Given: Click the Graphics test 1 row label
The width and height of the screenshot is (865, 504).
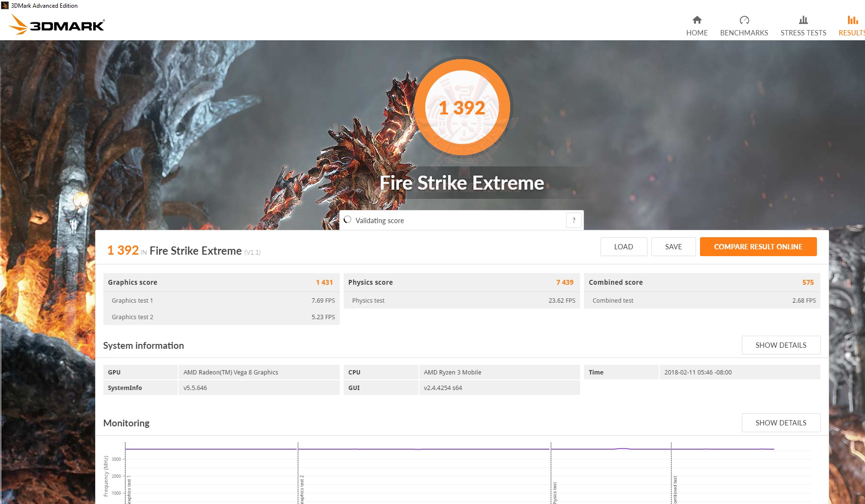Looking at the screenshot, I should coord(132,300).
